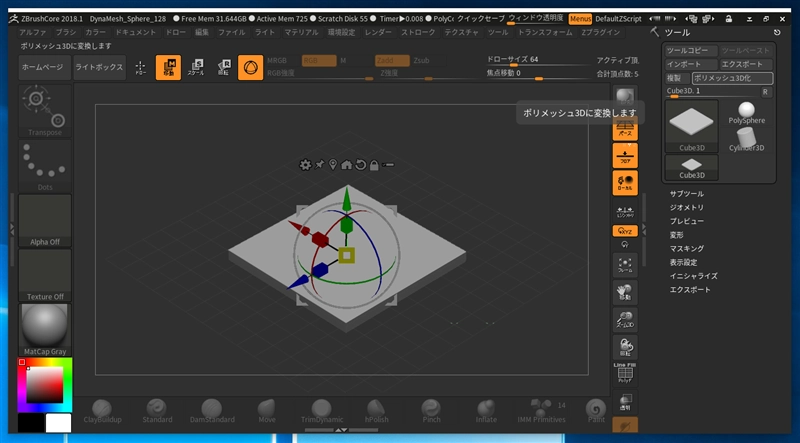Screen dimensions: 800x443
Task: Open the Transpose brush selector
Action: [45, 111]
